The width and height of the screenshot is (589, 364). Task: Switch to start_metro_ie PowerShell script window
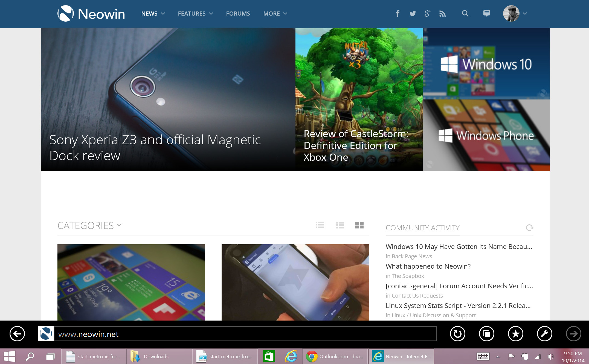tap(225, 356)
